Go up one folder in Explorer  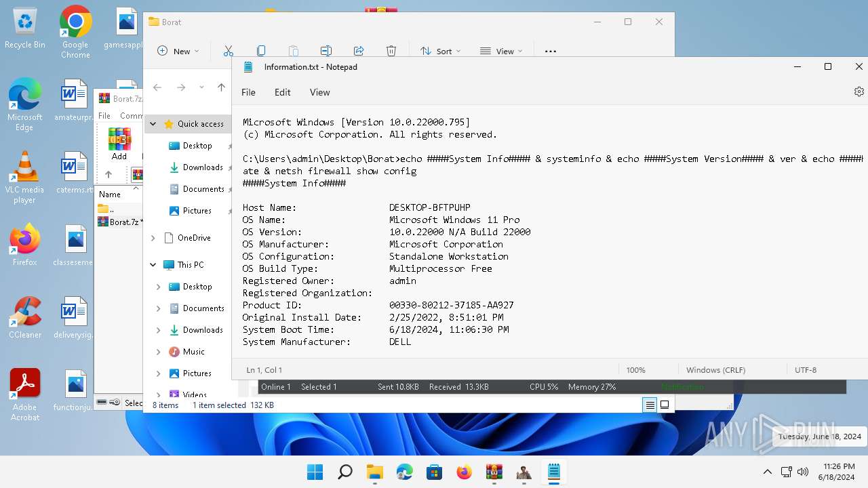[221, 87]
